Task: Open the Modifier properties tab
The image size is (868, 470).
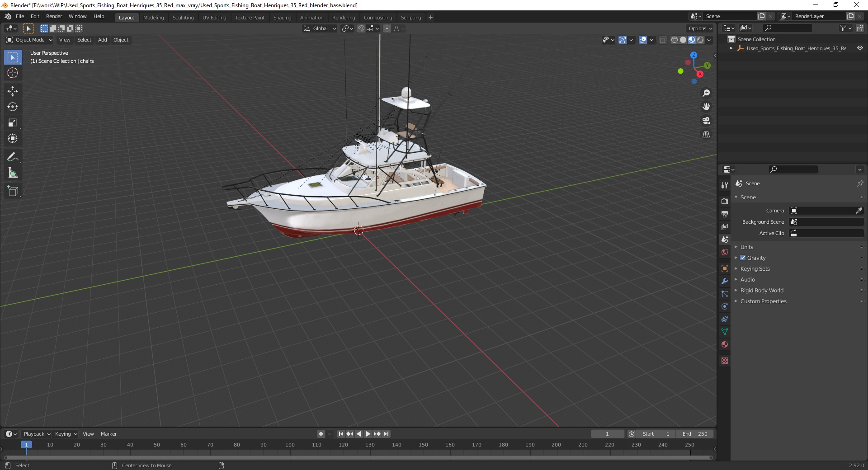Action: click(725, 281)
